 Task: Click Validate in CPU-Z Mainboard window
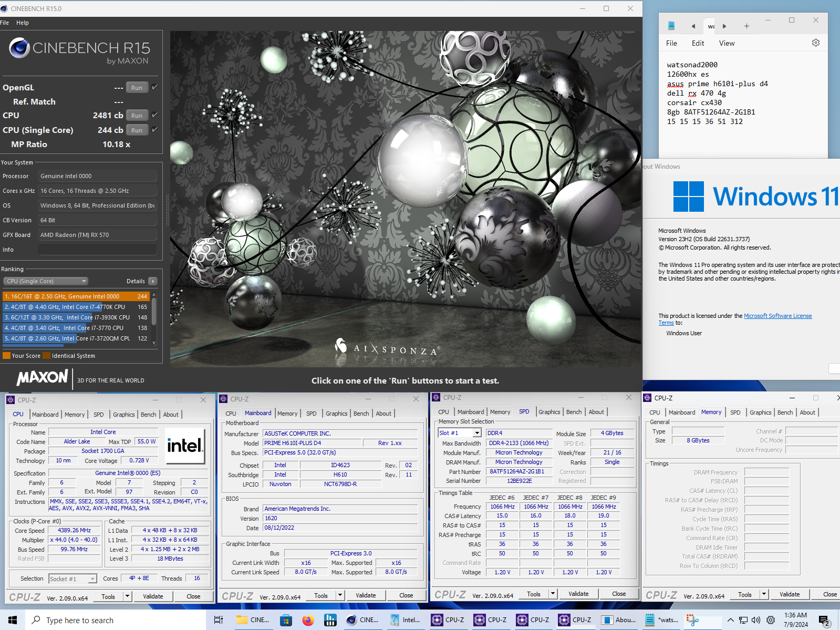[x=366, y=595]
